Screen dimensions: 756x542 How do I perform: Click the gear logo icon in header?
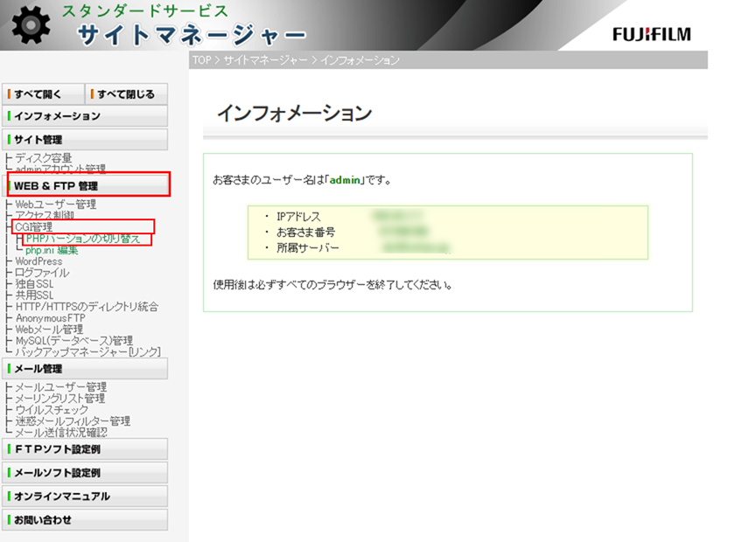31,25
